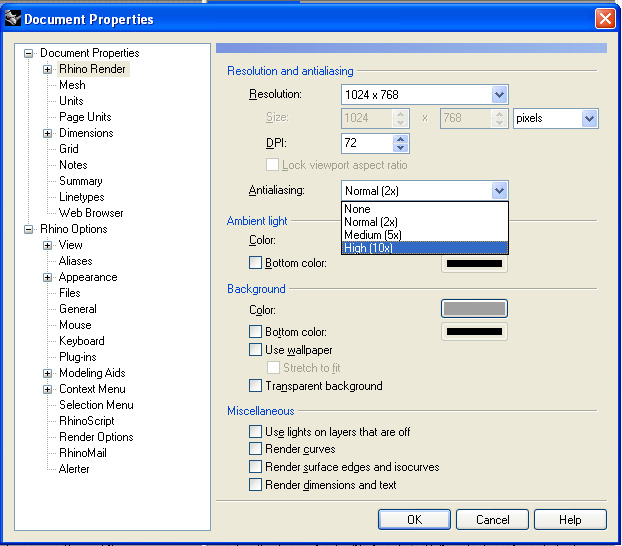Expand the Rhino Render tree node
The image size is (622, 546).
click(48, 69)
